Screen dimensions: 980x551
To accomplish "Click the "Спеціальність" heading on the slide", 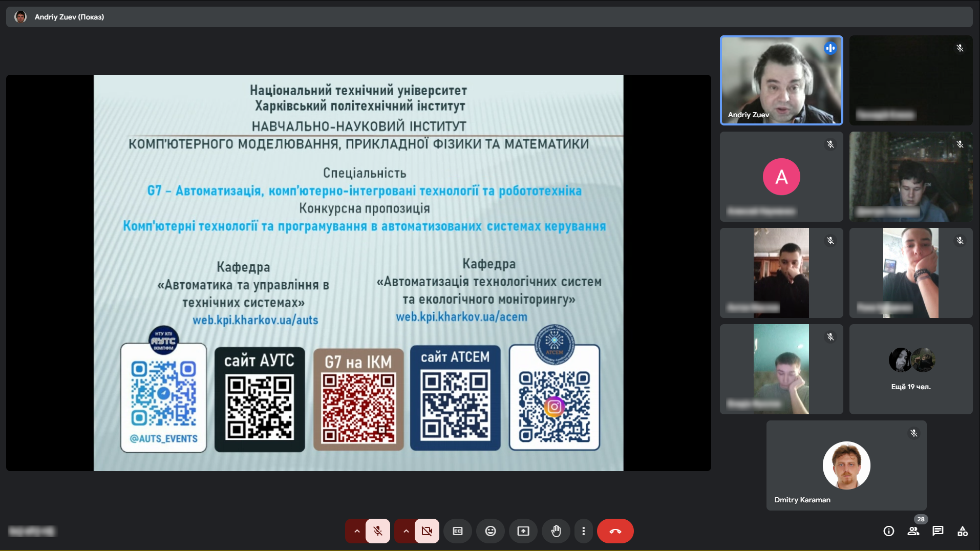I will (x=365, y=173).
